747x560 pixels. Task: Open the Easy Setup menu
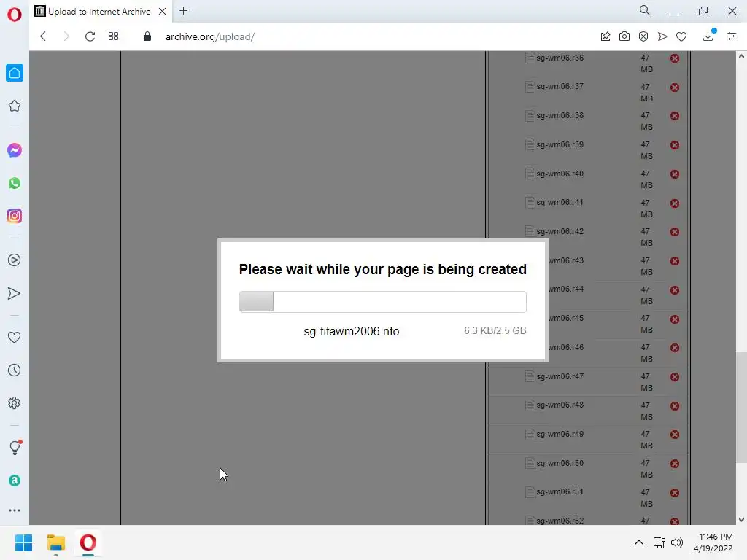(x=732, y=36)
